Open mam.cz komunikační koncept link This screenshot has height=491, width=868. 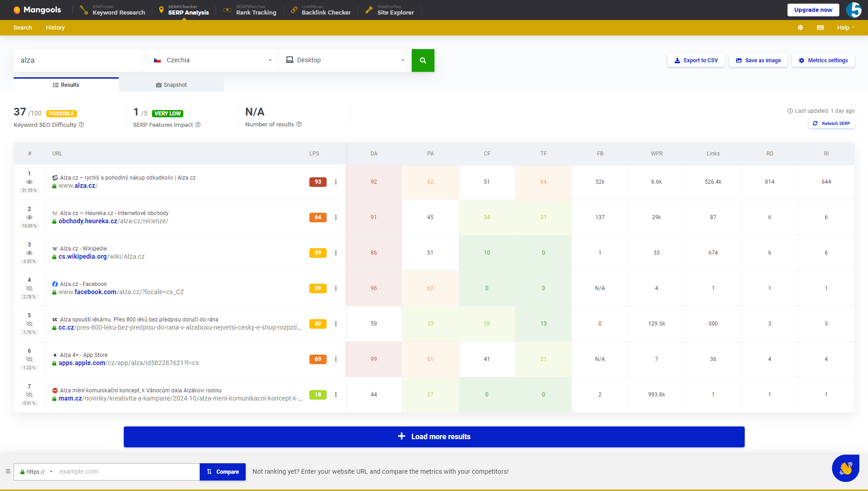(x=181, y=399)
